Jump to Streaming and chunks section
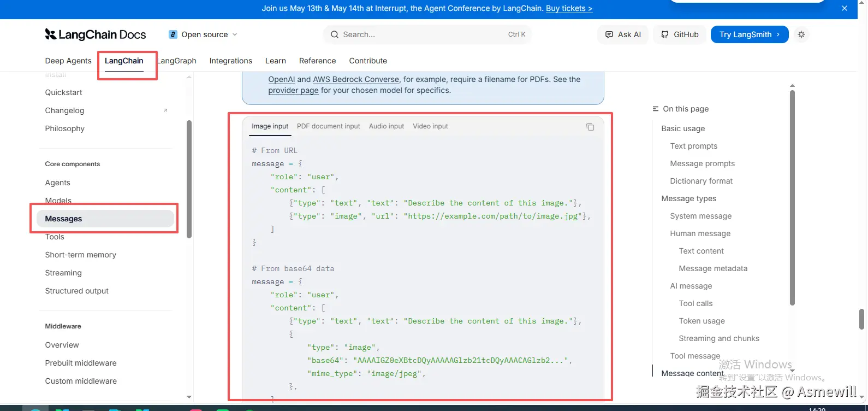Viewport: 868px width, 411px height. coord(720,338)
